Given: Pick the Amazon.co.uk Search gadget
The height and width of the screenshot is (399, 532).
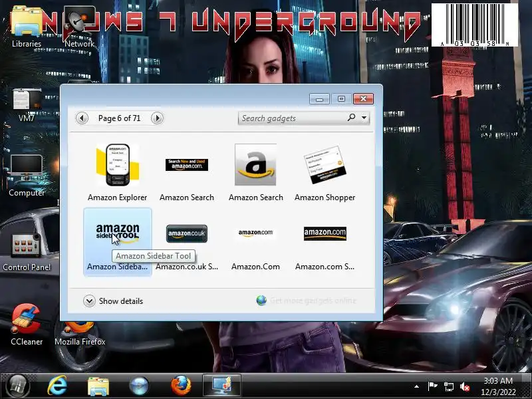Looking at the screenshot, I should click(x=187, y=242).
